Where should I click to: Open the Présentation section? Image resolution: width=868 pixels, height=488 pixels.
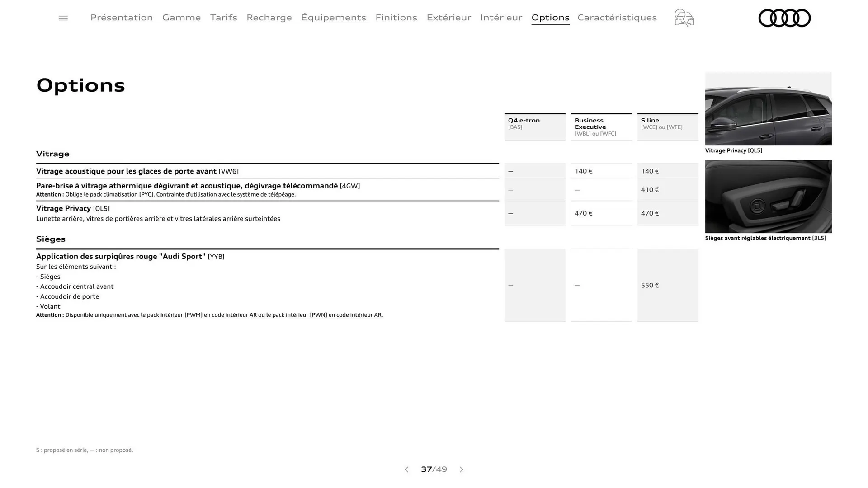[x=121, y=18]
